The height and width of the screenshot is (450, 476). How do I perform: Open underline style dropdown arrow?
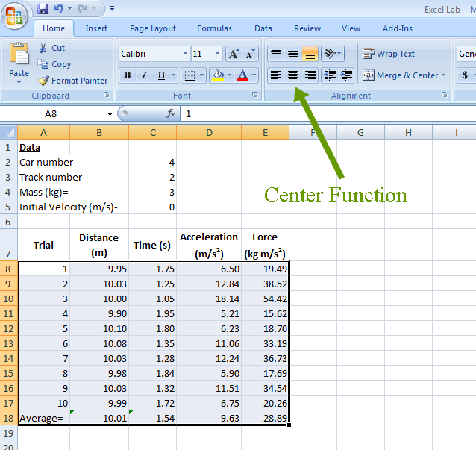[173, 75]
